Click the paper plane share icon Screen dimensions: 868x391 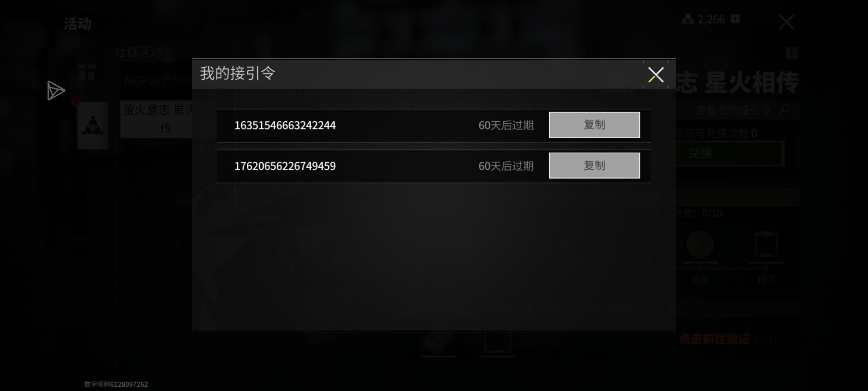click(56, 91)
